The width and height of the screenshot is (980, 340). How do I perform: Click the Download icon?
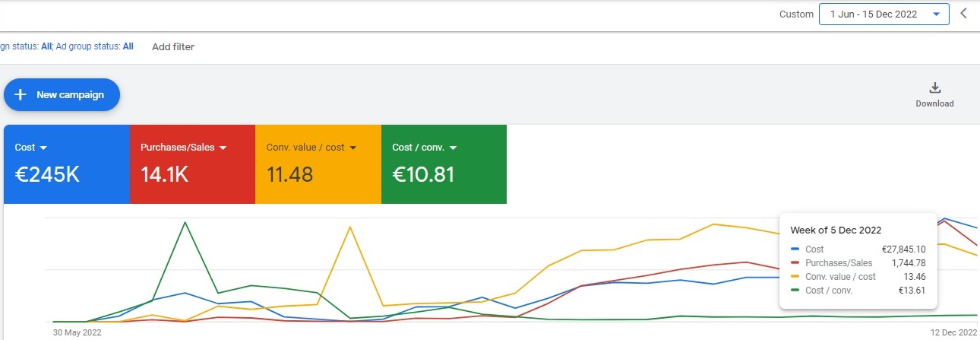coord(934,88)
